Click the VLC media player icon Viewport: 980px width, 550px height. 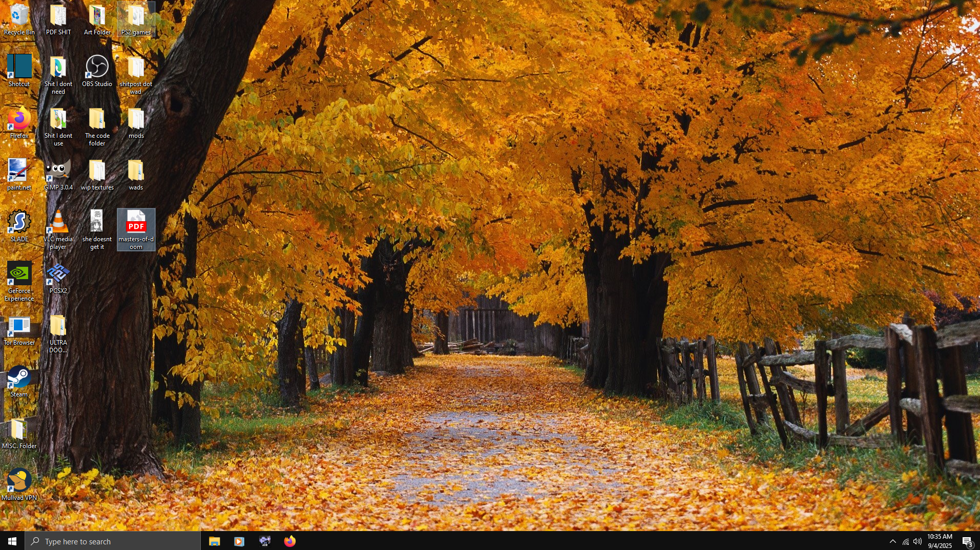tap(58, 223)
